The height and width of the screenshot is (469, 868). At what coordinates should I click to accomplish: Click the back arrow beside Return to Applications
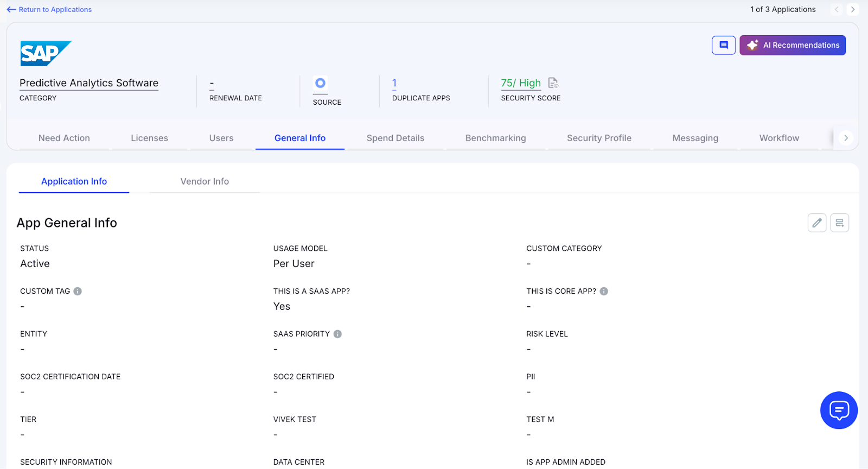coord(11,10)
